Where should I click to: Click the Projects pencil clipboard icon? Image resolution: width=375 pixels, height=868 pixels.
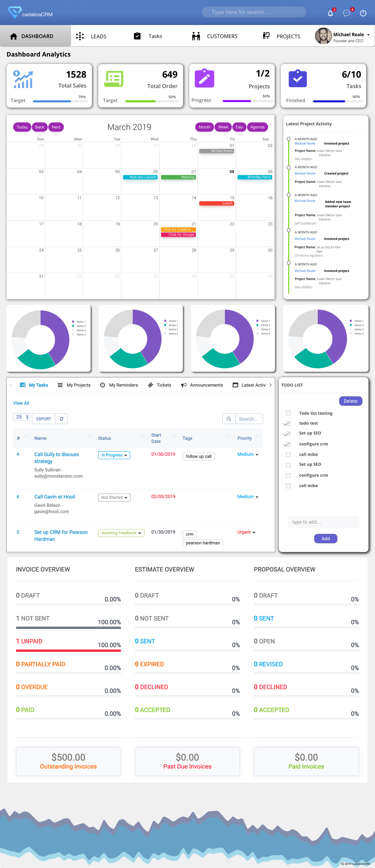point(204,78)
